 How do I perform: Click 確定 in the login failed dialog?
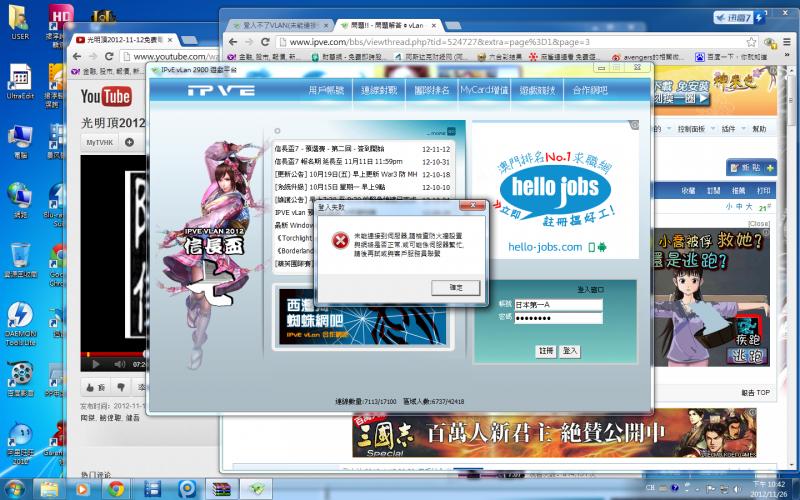pos(455,288)
